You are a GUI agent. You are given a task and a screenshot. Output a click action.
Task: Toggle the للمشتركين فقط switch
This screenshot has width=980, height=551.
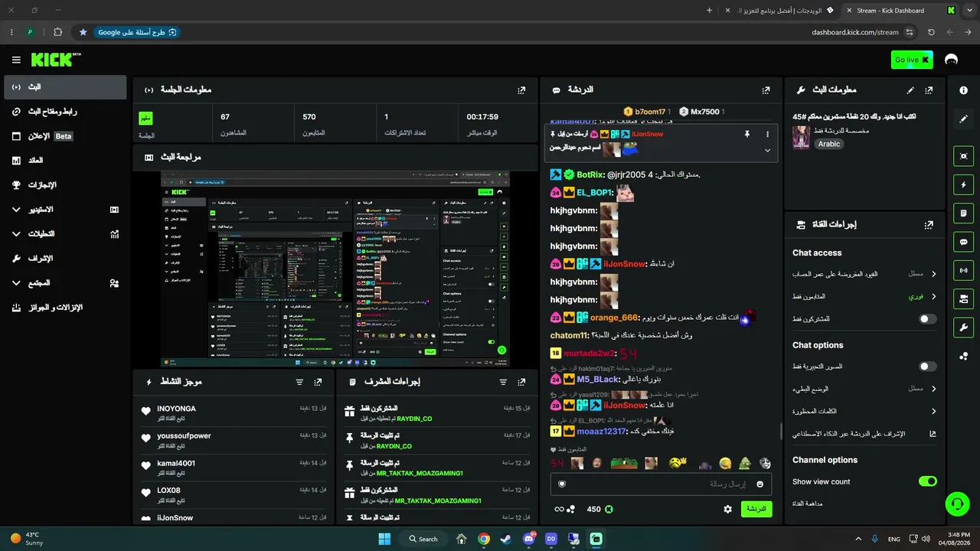click(927, 318)
